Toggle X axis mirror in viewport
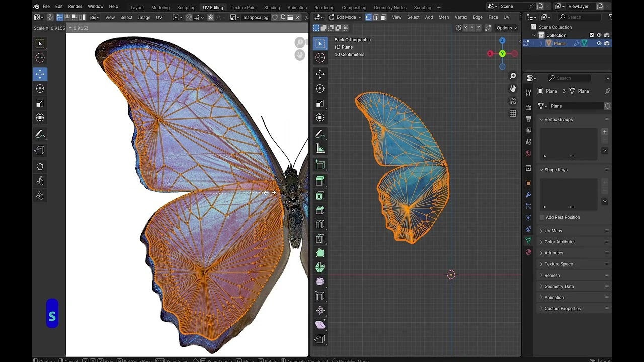The width and height of the screenshot is (644, 362). pyautogui.click(x=465, y=28)
